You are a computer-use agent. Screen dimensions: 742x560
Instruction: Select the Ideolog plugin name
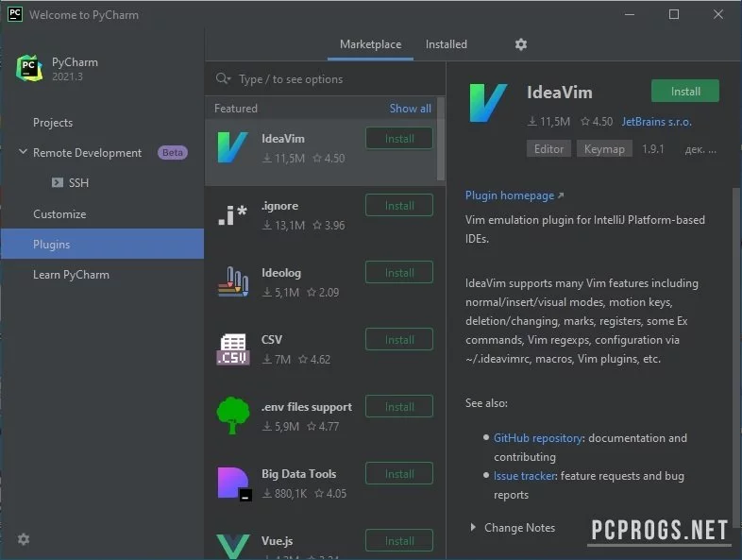click(281, 273)
